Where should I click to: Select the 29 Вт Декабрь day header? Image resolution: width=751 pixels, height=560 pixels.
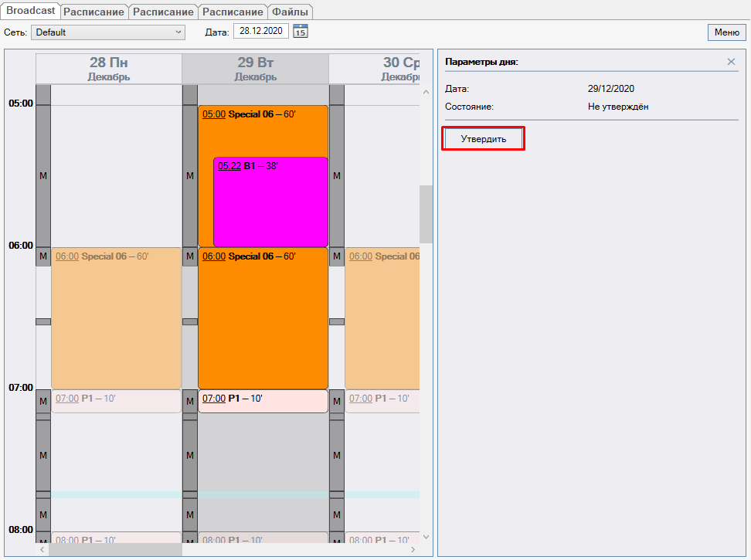[x=255, y=69]
